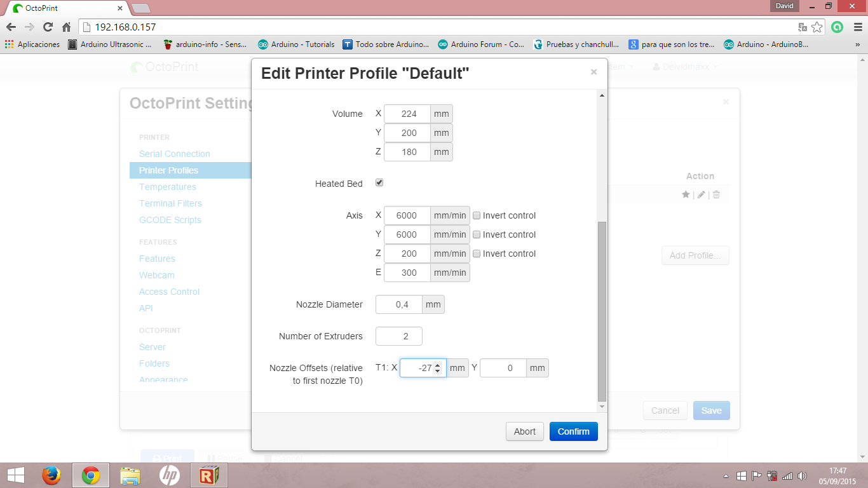Screen dimensions: 868x488
Task: Click the Axis X speed field
Action: tap(407, 215)
